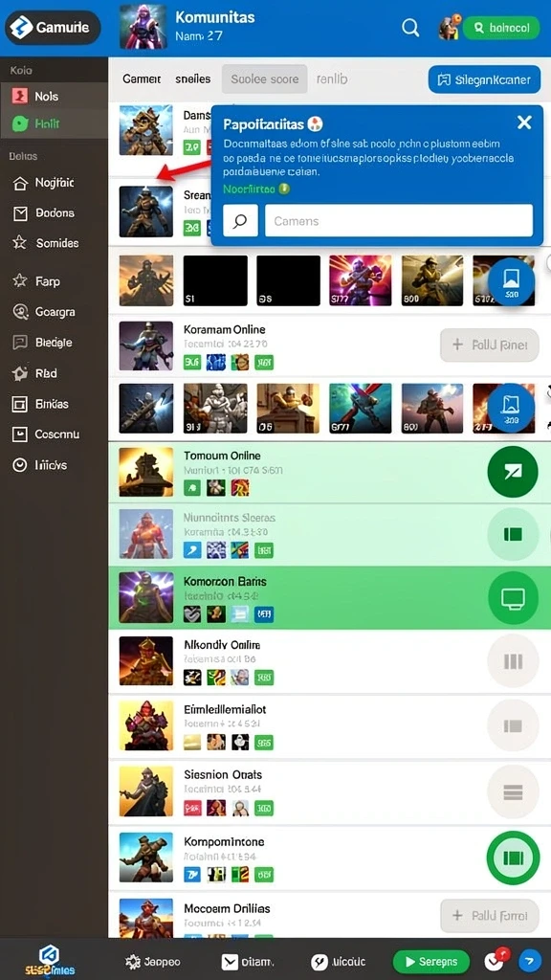The width and height of the screenshot is (551, 980).
Task: Open Koramam Online thumbnail
Action: click(x=146, y=345)
